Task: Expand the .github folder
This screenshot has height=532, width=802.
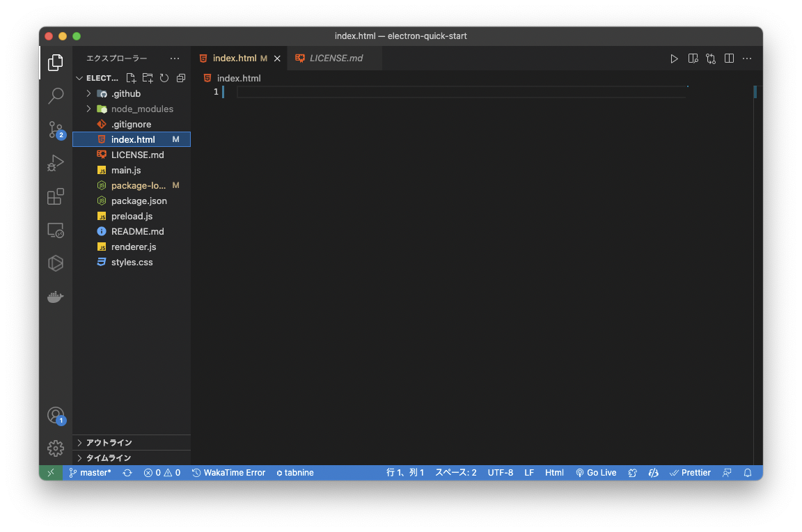Action: pyautogui.click(x=132, y=93)
